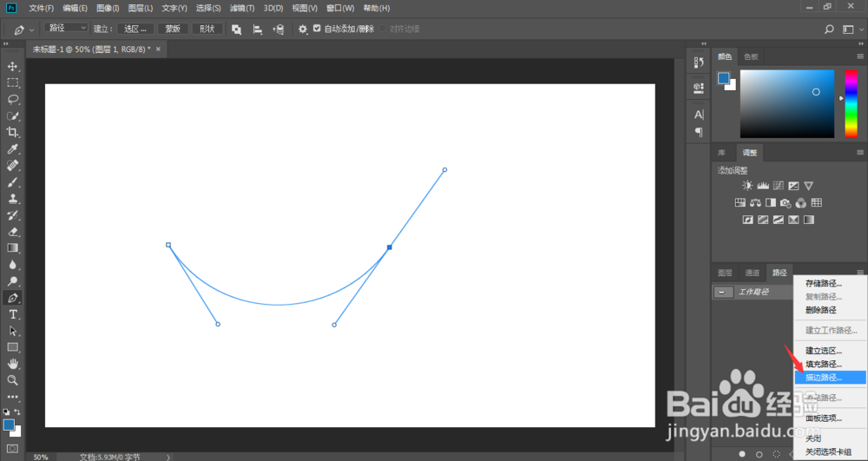
Task: Select the Blur tool
Action: point(13,265)
